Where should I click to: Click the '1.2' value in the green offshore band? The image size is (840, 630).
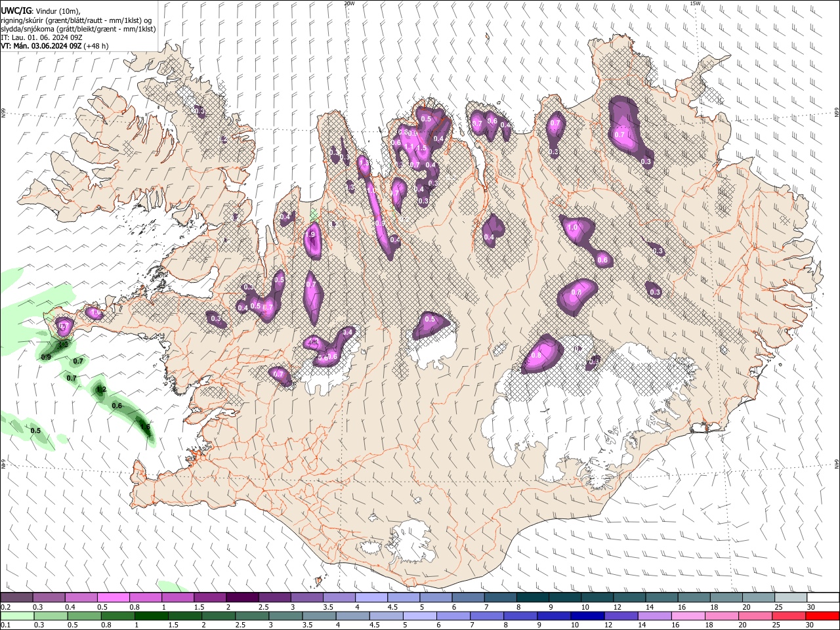101,390
